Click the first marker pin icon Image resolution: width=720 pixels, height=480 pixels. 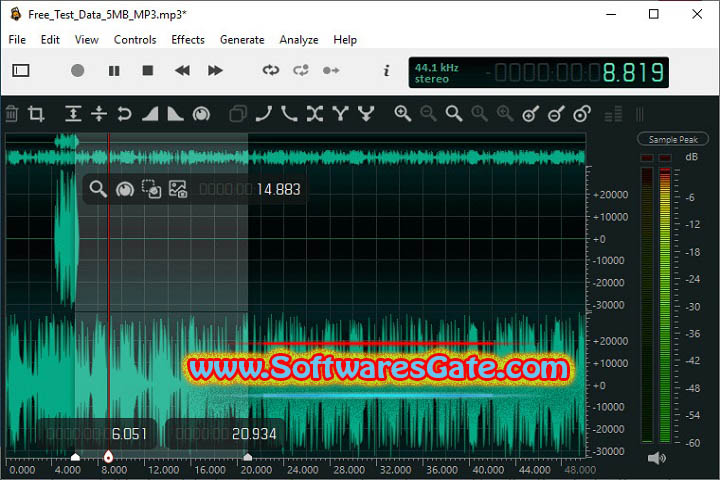coord(530,113)
